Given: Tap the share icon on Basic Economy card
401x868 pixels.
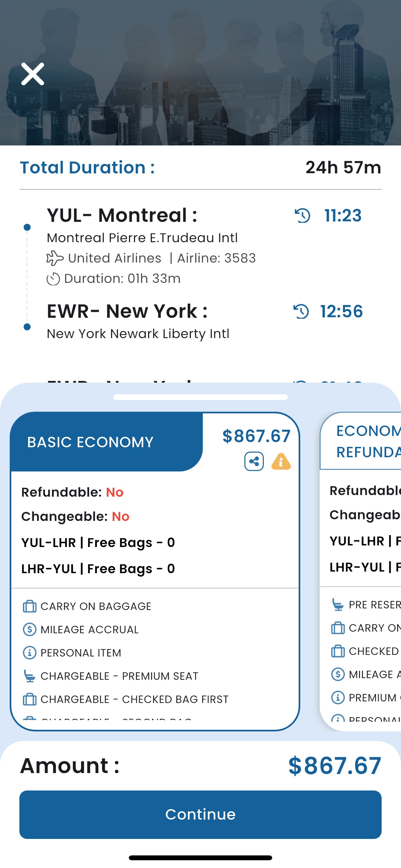Looking at the screenshot, I should click(x=254, y=461).
